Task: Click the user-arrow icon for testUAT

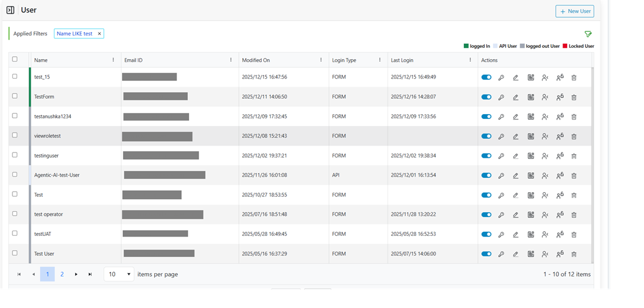Action: [x=545, y=234]
